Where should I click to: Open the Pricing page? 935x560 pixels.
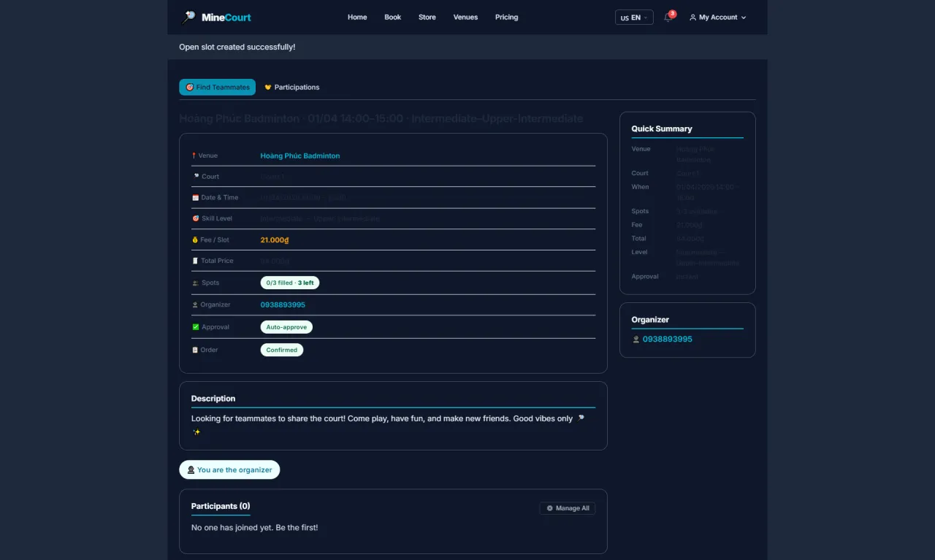[x=506, y=18]
